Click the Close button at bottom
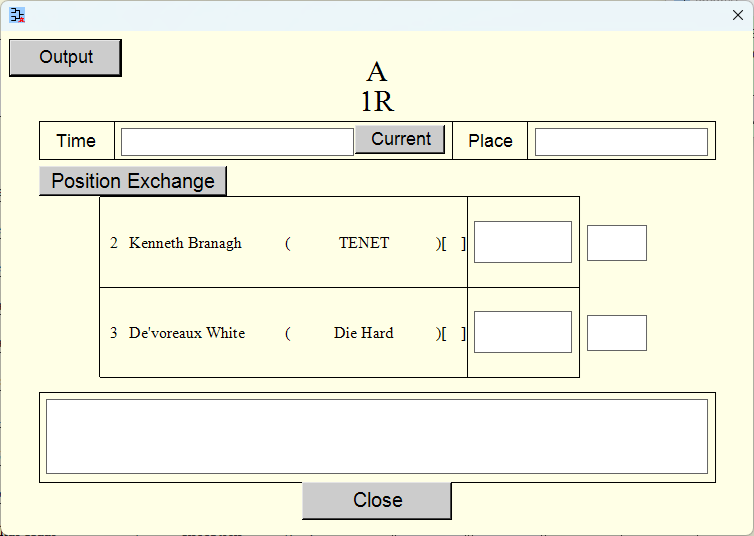Viewport: 754px width, 536px height. click(377, 500)
